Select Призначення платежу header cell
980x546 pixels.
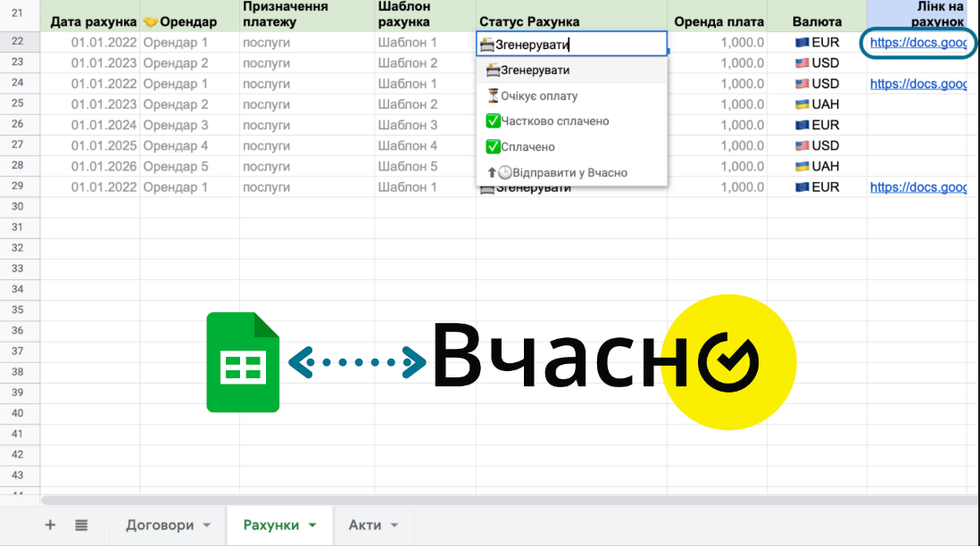[307, 16]
